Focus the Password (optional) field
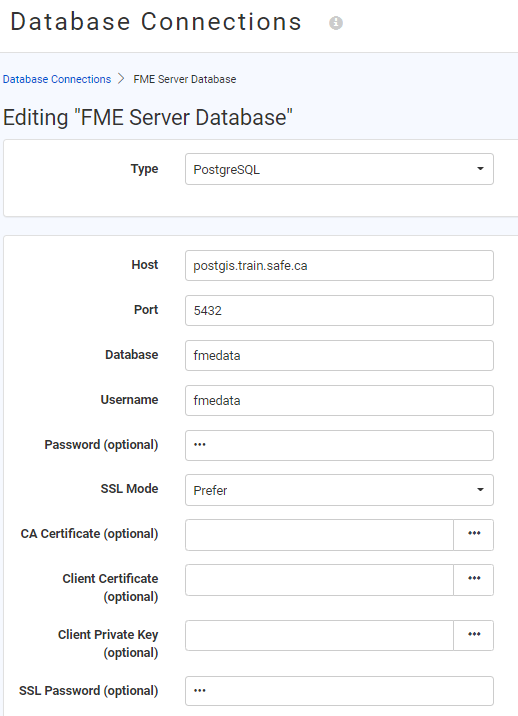 pyautogui.click(x=339, y=445)
